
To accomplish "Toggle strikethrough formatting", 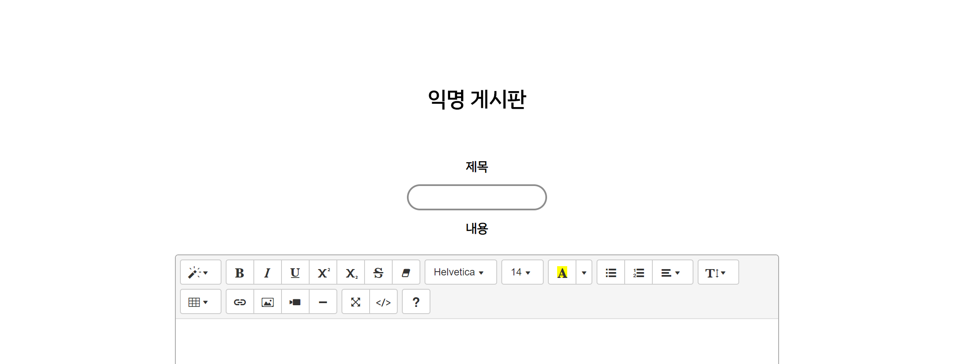I will pos(378,272).
